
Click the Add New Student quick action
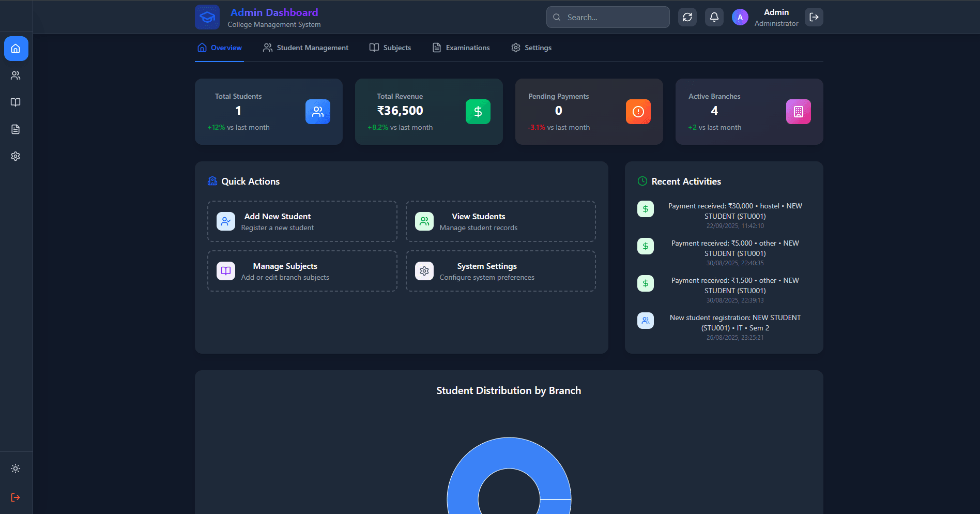point(302,221)
